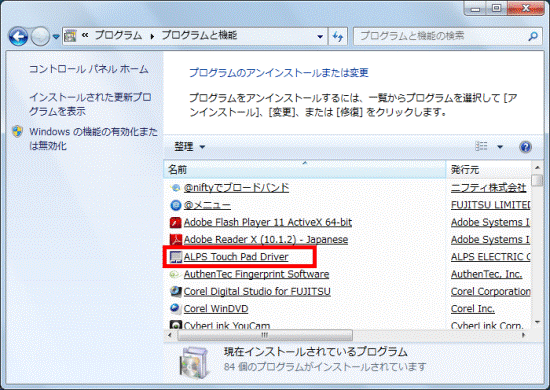
Task: Click the installed programs box icon in details pane
Action: [194, 363]
